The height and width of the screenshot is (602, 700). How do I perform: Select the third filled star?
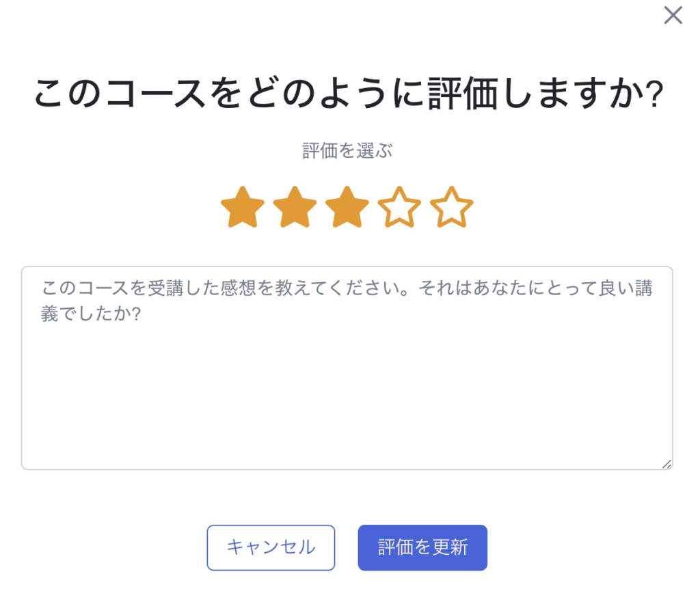click(347, 208)
